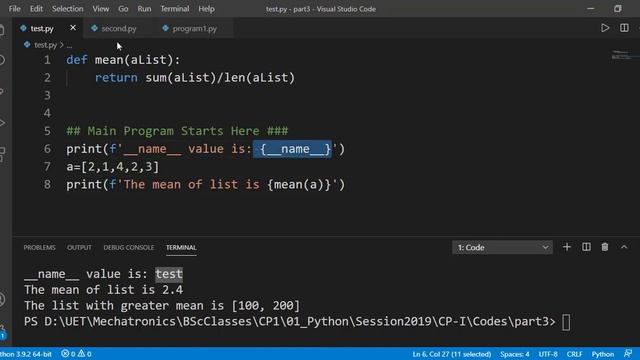Screen dimensions: 640x360
Task: Click the 'a=[2,1,4,2,3]' code line
Action: [113, 167]
